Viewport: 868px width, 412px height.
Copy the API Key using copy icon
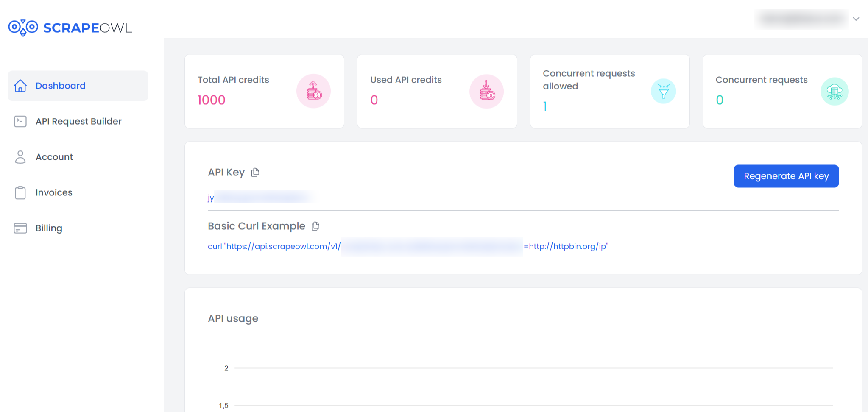255,173
